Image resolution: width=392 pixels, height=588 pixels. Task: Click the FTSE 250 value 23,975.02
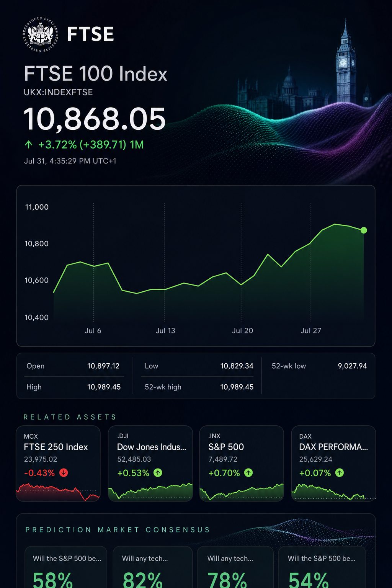pyautogui.click(x=41, y=459)
